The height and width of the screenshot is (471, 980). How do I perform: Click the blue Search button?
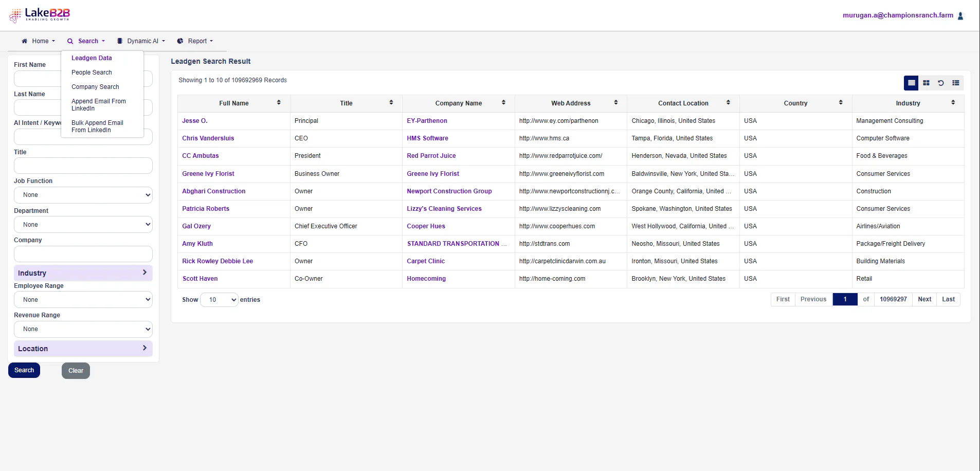[x=24, y=370]
